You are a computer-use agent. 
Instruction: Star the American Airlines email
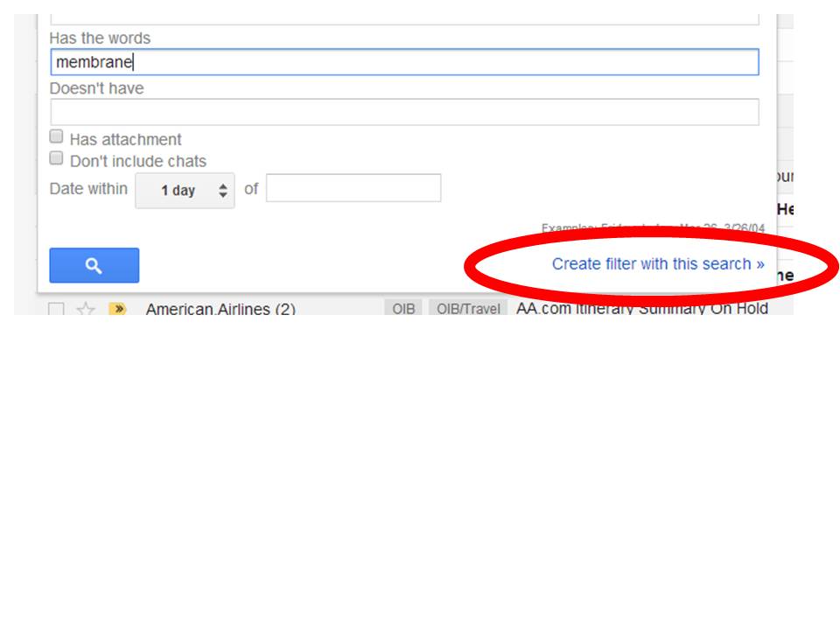pyautogui.click(x=86, y=309)
